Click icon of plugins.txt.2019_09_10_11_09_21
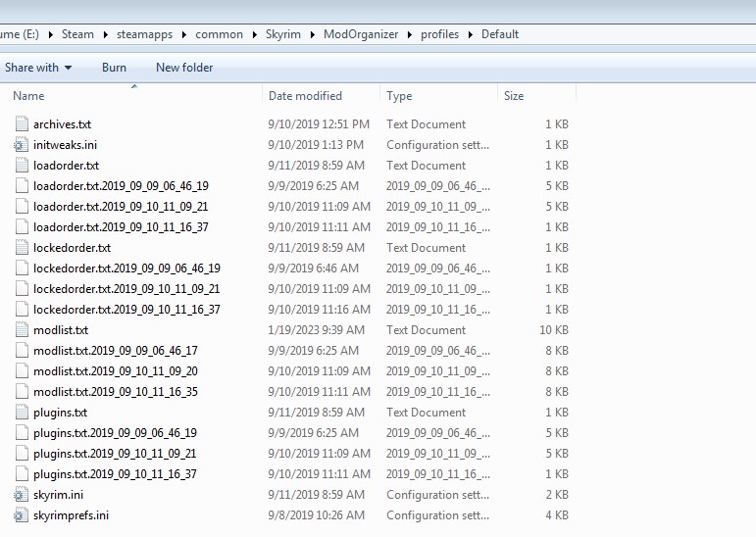 [x=22, y=453]
